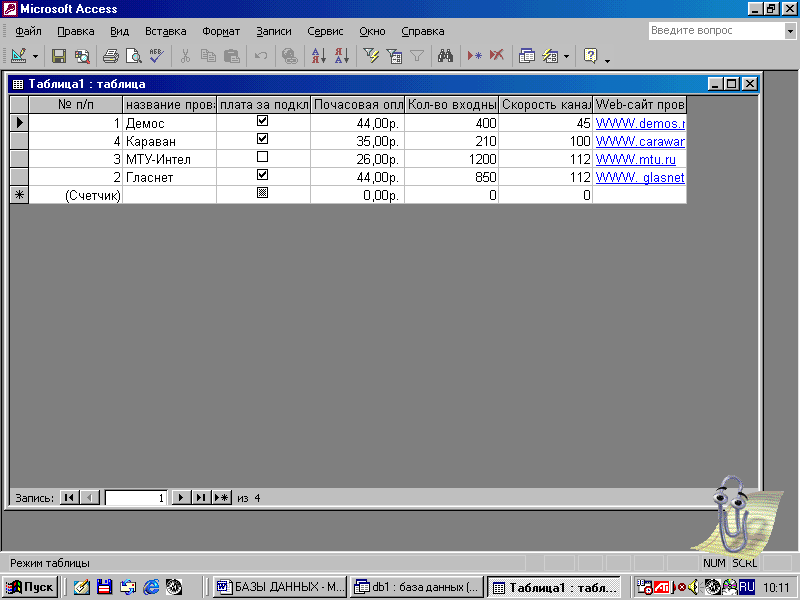Screen dimensions: 800x600
Task: Click the Database Window toolbar icon
Action: (527, 56)
